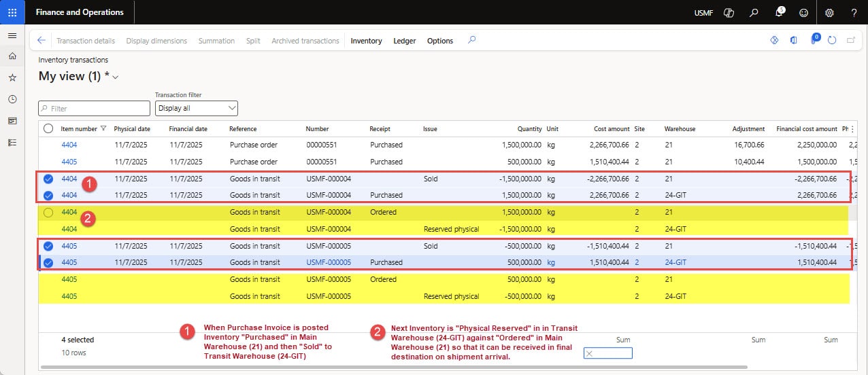Open the help question mark

[854, 12]
